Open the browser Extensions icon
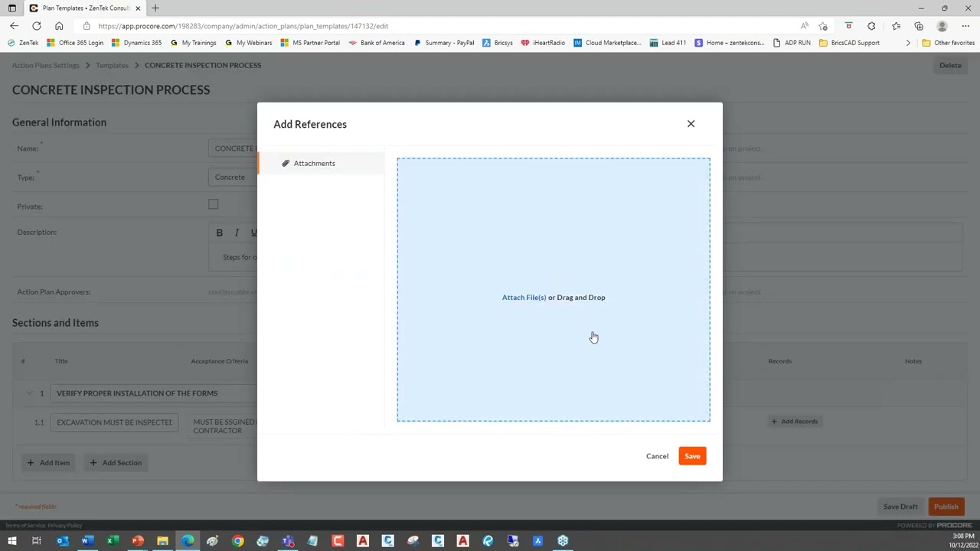Screen dimensions: 980x551 pos(871,26)
